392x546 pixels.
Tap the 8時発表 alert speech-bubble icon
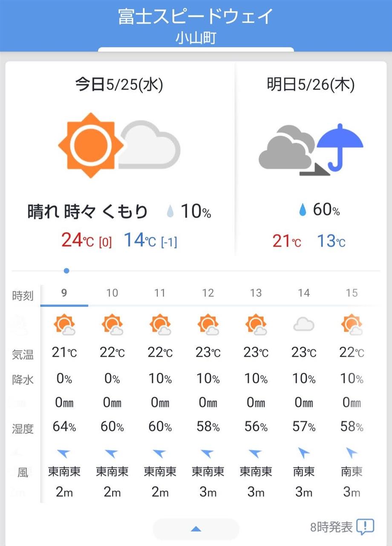pyautogui.click(x=365, y=527)
